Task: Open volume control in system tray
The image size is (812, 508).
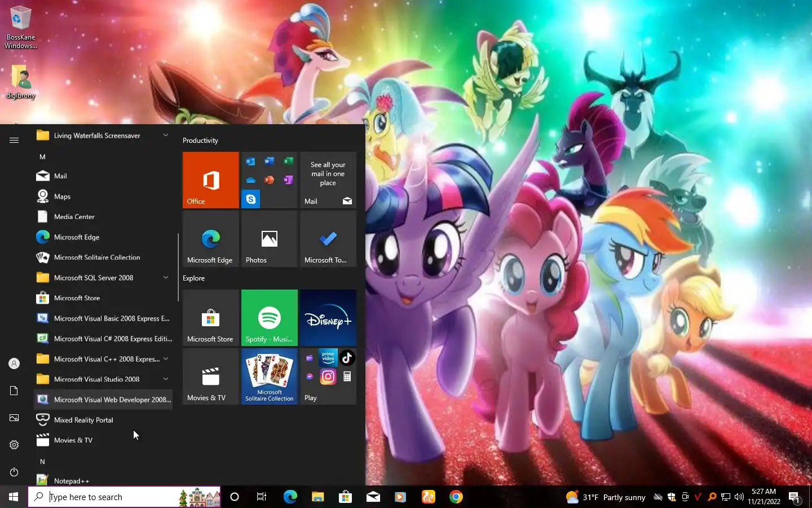Action: 739,497
